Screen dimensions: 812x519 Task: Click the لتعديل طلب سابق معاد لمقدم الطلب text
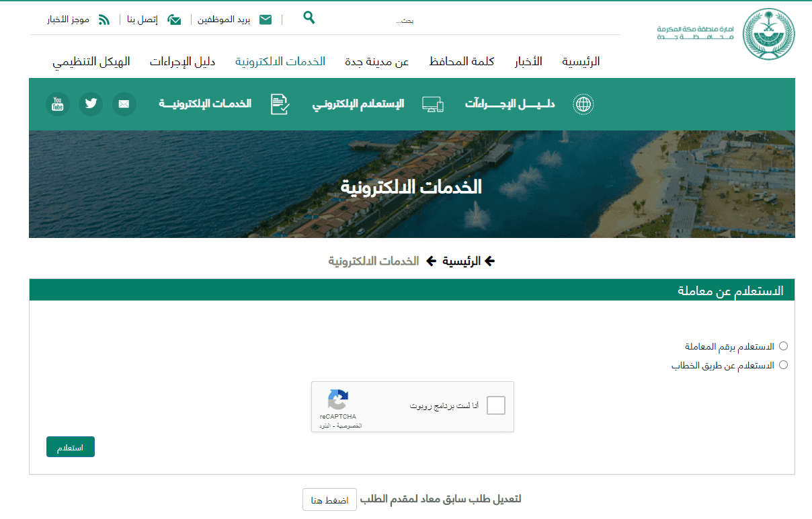click(441, 500)
